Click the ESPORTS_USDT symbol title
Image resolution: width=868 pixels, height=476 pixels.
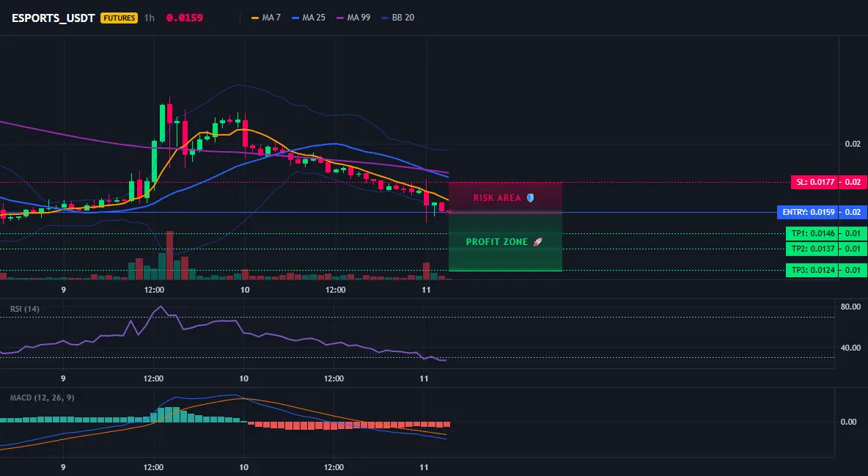click(x=53, y=18)
